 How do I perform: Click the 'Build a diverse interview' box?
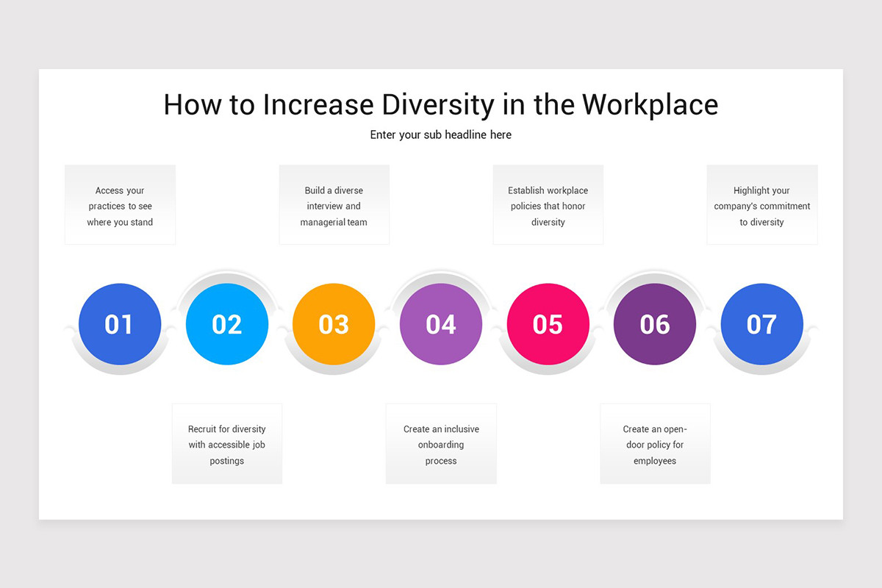[334, 204]
